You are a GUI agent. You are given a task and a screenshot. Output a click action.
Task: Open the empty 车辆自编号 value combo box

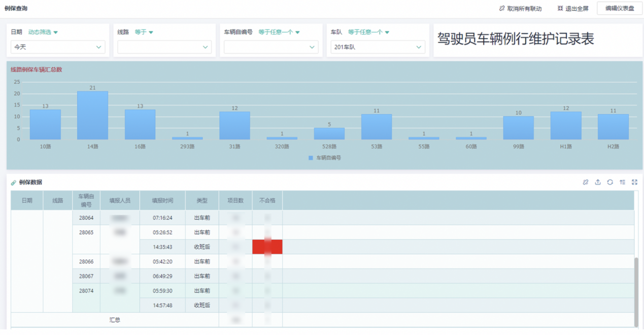click(x=271, y=47)
